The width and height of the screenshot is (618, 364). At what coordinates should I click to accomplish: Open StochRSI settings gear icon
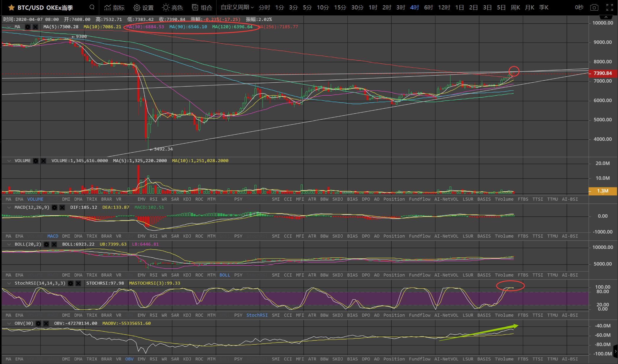[x=71, y=283]
